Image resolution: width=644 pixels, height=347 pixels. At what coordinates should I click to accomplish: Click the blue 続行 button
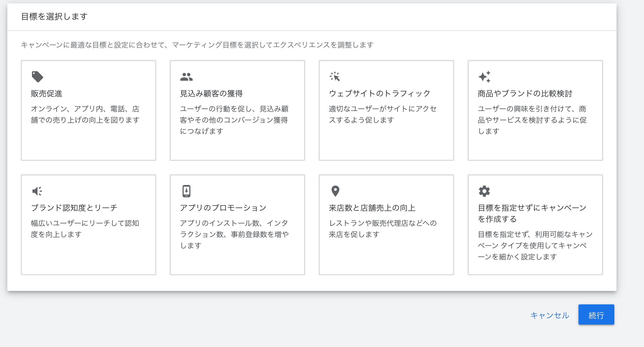[x=596, y=314]
